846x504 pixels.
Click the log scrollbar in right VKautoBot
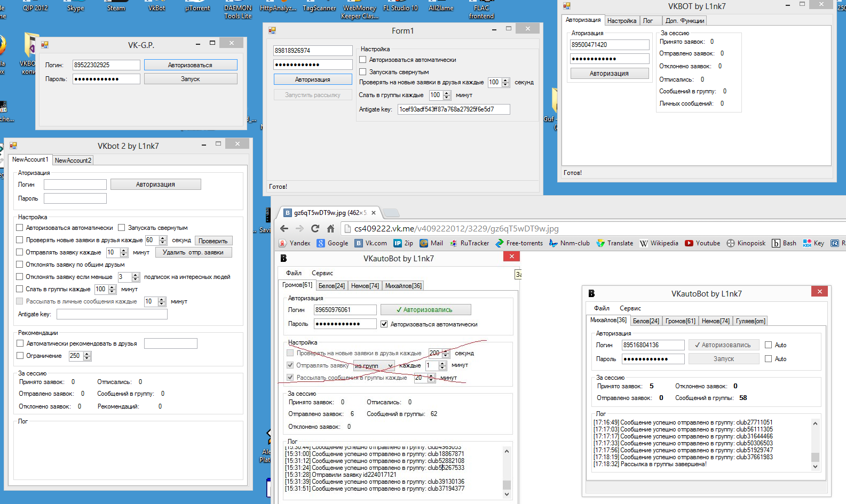[815, 445]
